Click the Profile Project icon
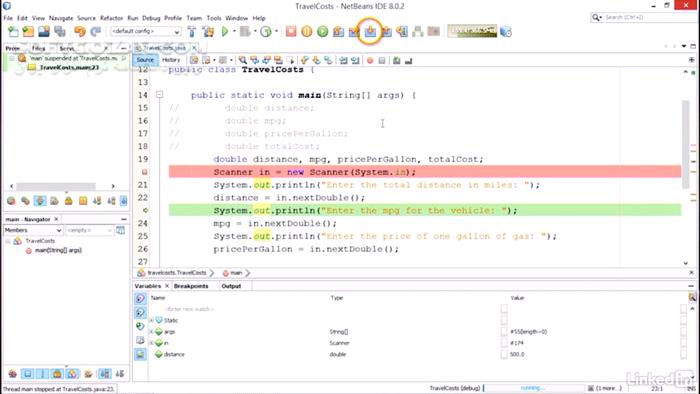 [x=266, y=32]
